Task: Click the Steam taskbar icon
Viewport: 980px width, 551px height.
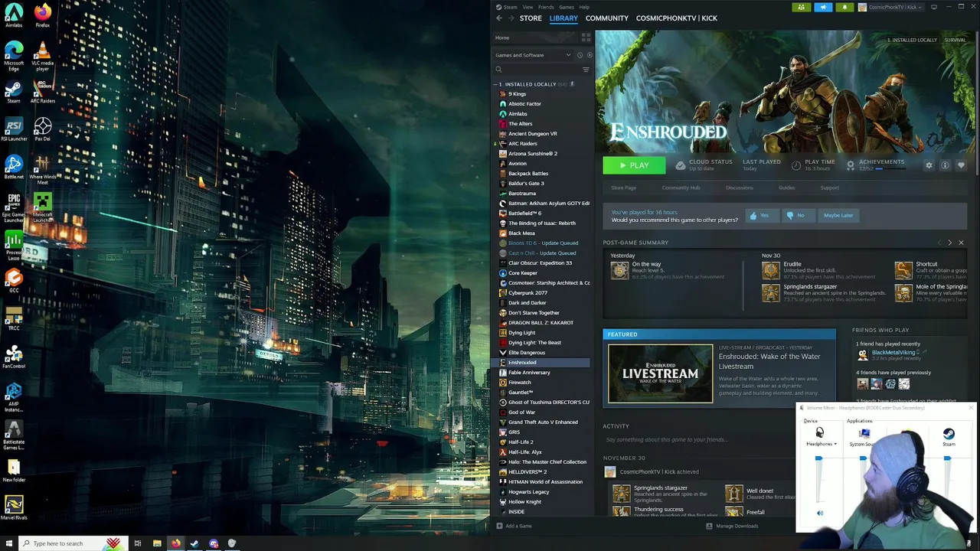Action: [194, 543]
